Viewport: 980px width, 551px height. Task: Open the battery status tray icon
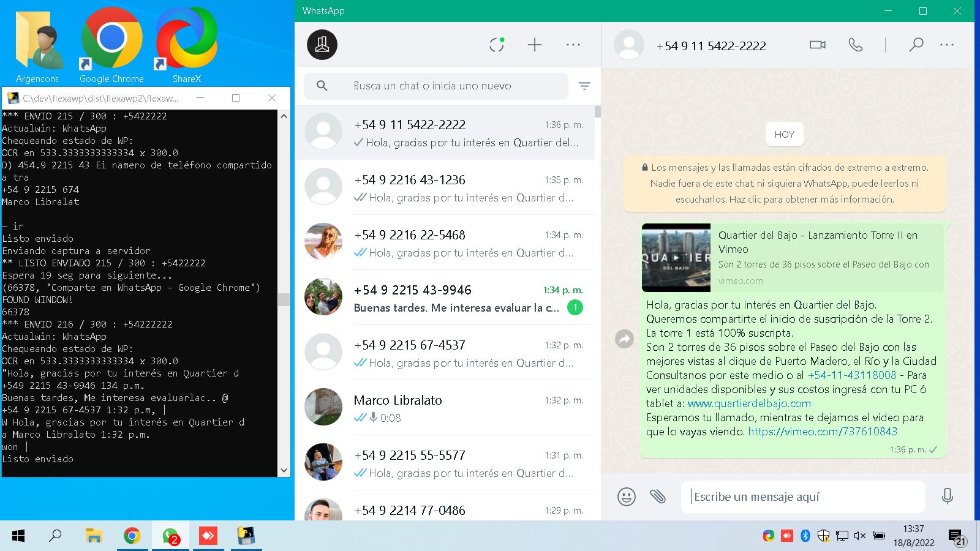point(878,536)
